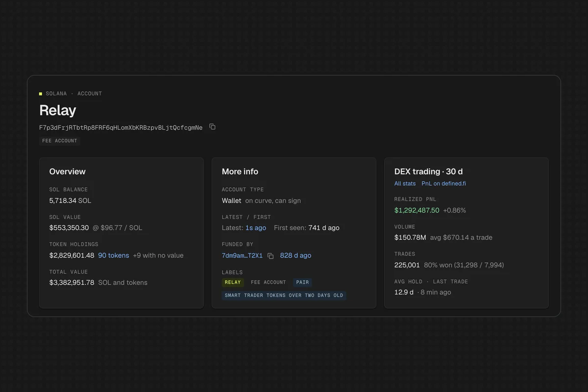Click volume value $150.78M
588x392 pixels.
tap(410, 238)
